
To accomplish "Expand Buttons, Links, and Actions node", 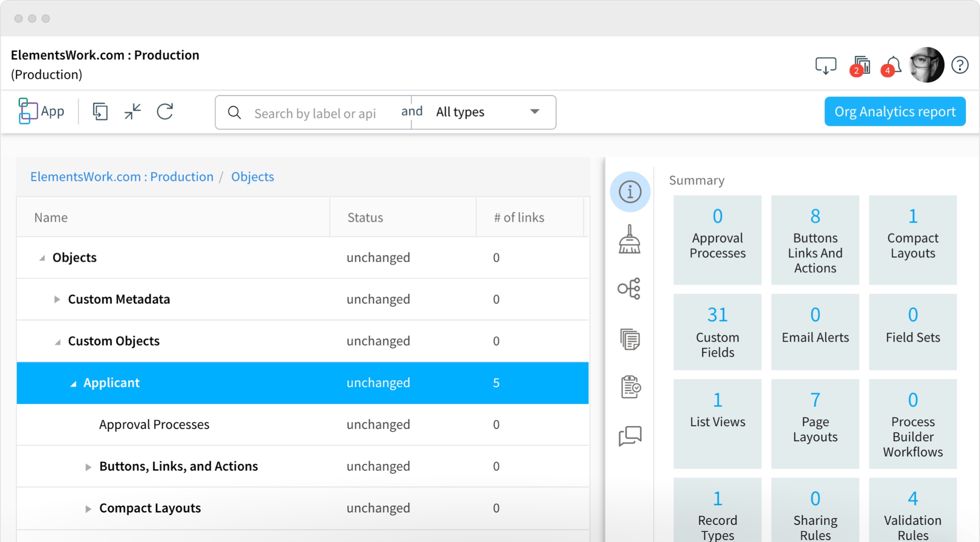I will click(x=88, y=467).
